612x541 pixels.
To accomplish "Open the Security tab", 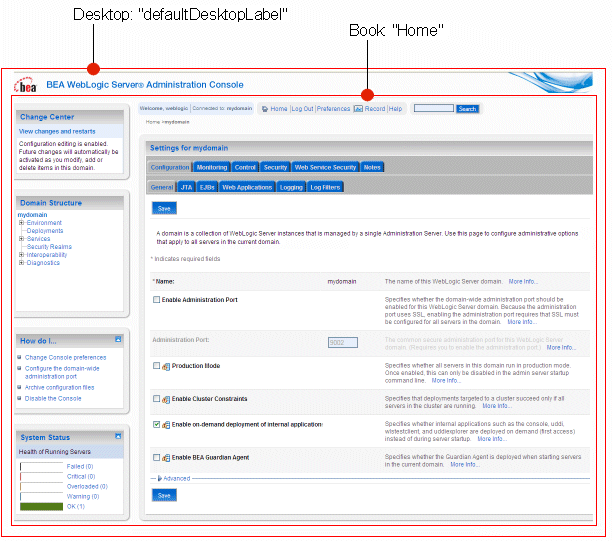I will (x=275, y=167).
